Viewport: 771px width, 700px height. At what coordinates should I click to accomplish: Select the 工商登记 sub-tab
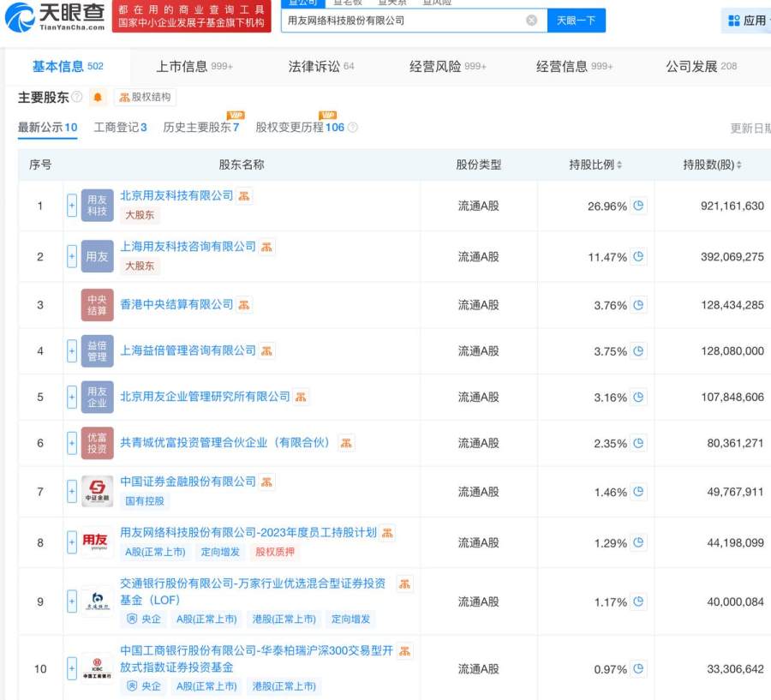[120, 128]
